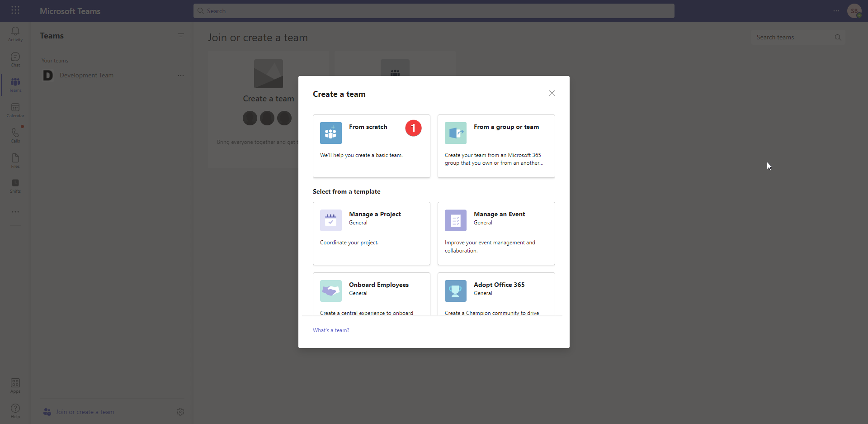The height and width of the screenshot is (424, 868).
Task: Show more apps ellipsis in sidebar
Action: pos(15,212)
